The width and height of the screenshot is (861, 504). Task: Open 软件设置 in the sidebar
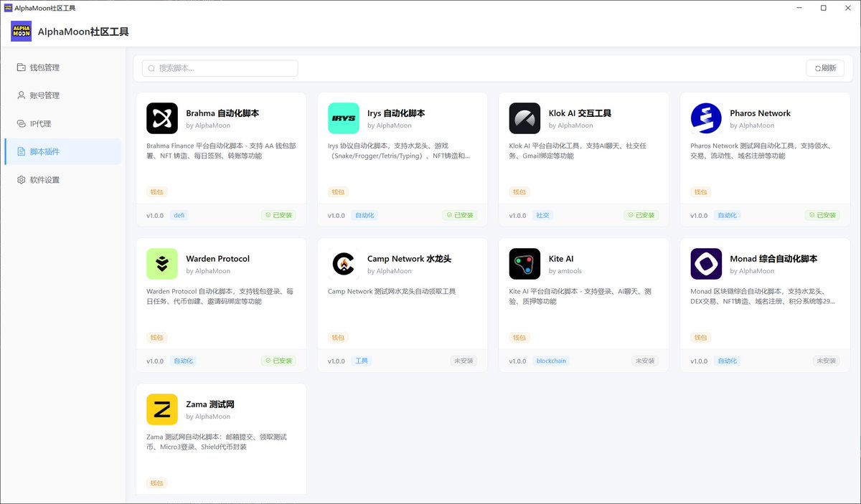pyautogui.click(x=62, y=180)
